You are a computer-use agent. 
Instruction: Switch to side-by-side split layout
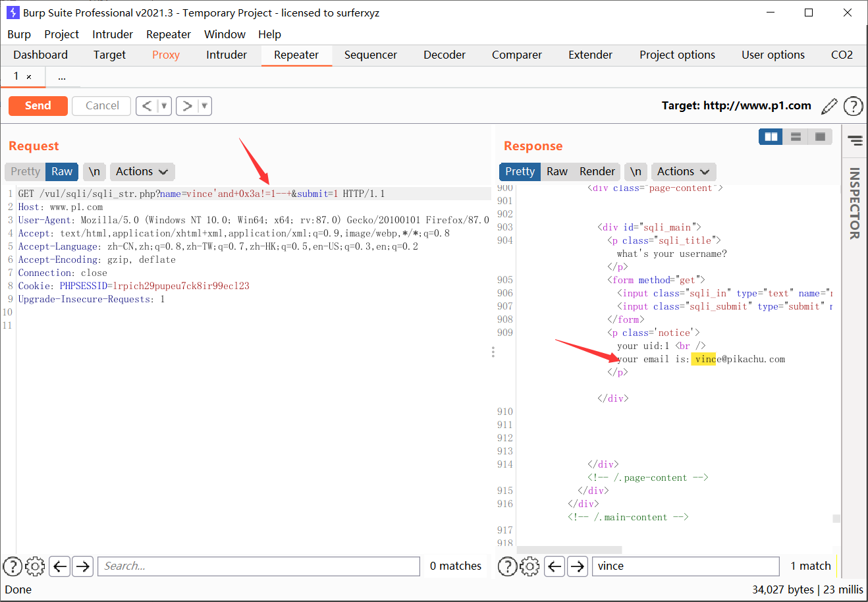pos(771,136)
